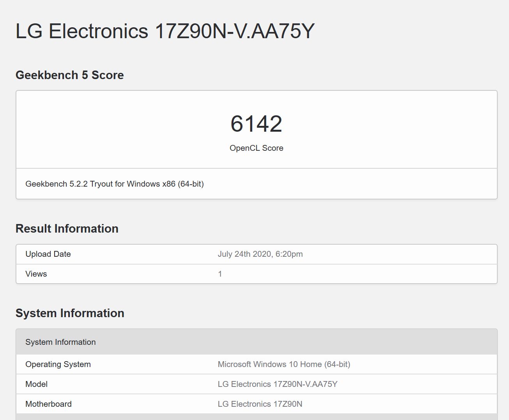Select the Upload Date row label

[x=48, y=254]
